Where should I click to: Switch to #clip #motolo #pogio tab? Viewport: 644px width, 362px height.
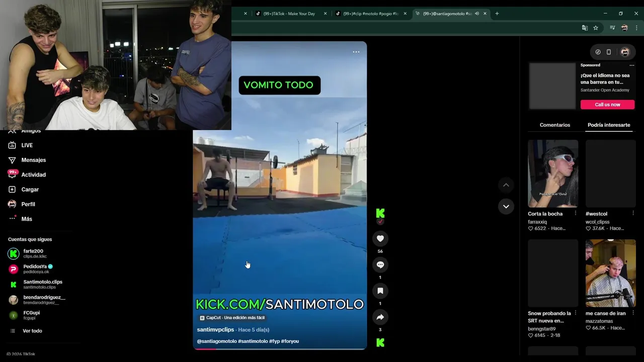tap(370, 14)
